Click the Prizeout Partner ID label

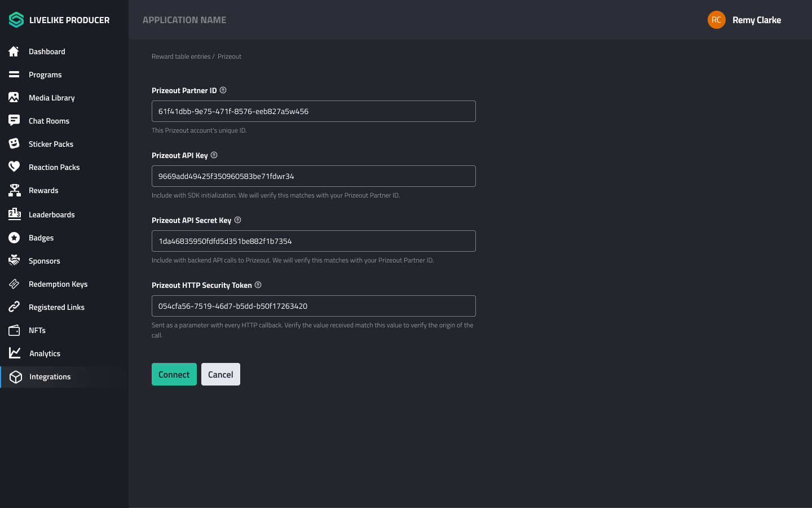tap(184, 90)
